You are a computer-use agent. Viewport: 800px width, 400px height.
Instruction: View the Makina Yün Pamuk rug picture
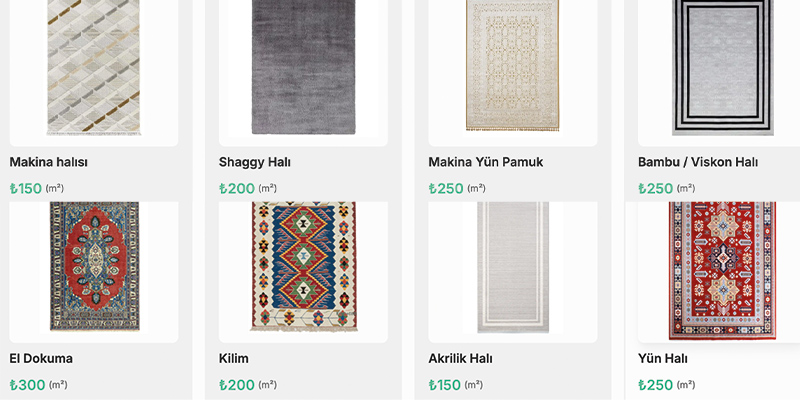[513, 65]
